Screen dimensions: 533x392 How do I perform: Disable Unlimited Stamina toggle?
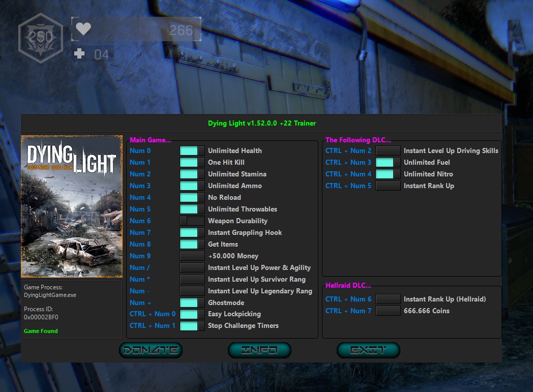tap(192, 174)
